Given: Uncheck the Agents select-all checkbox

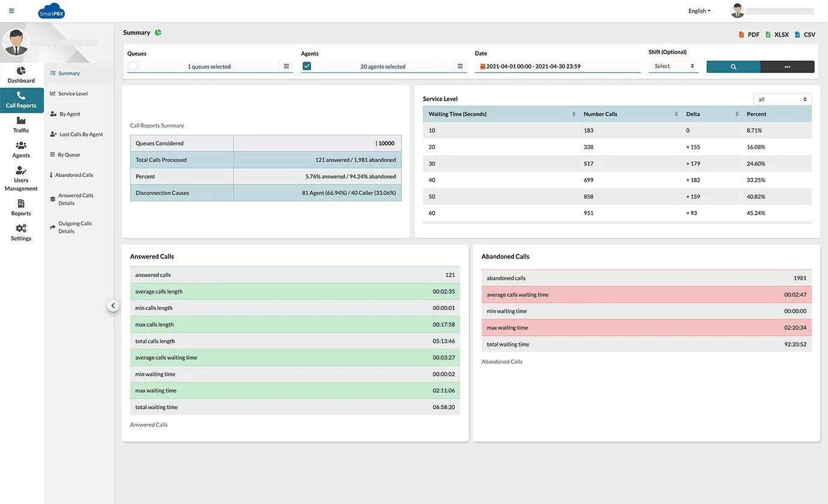Looking at the screenshot, I should [x=307, y=66].
